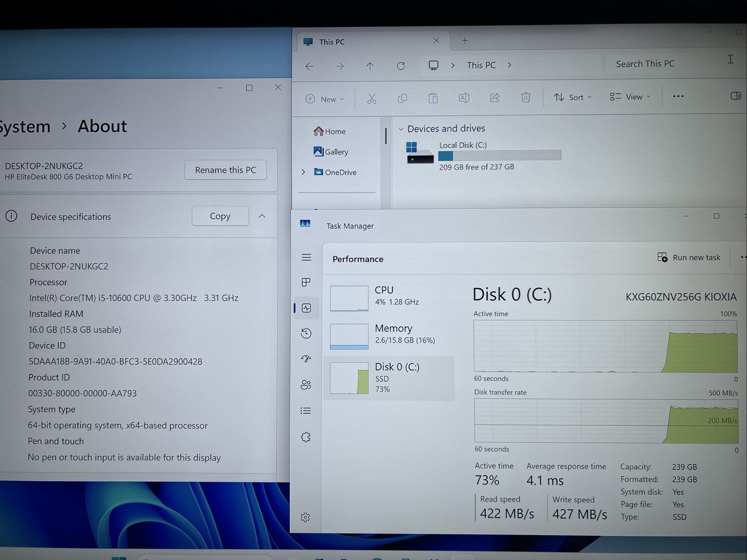Add a new File Explorer tab
The image size is (747, 560).
pos(464,41)
